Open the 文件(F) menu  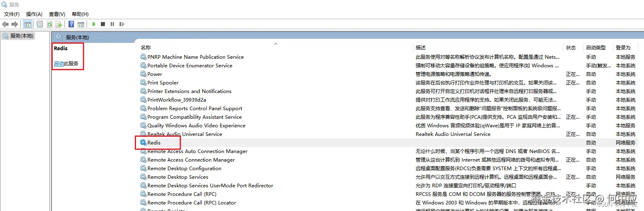click(12, 14)
